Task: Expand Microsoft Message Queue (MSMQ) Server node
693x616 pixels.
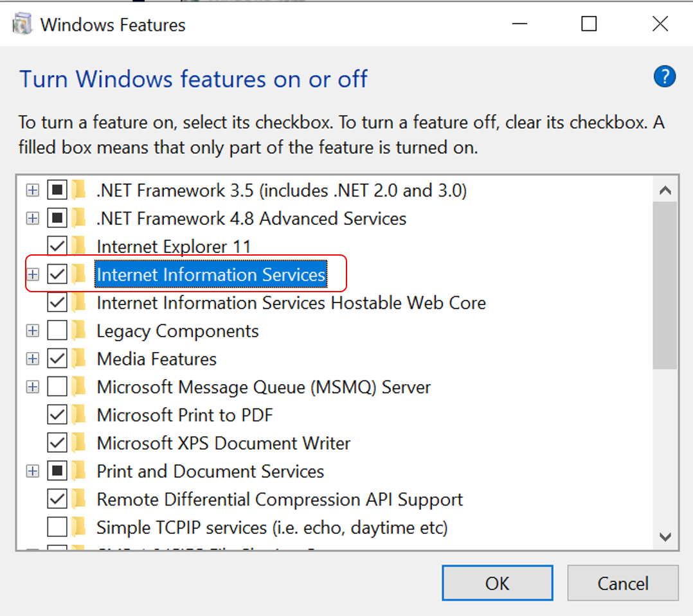Action: tap(32, 387)
